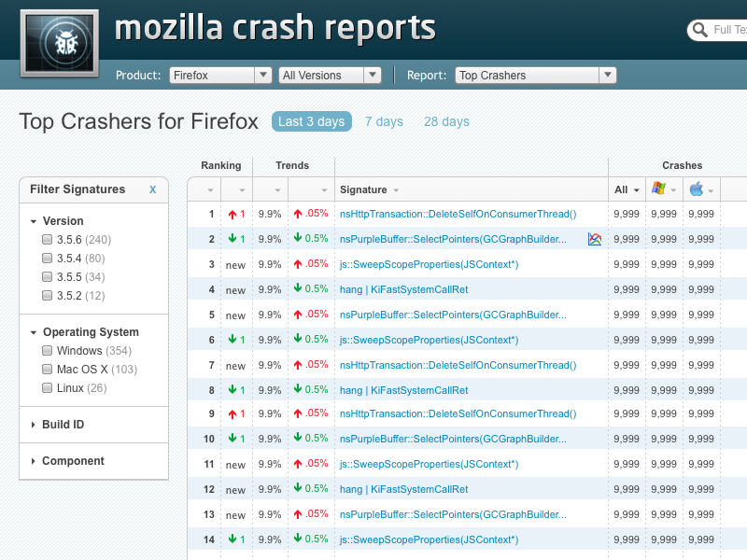The image size is (747, 560).
Task: Click the rank number 10 cell
Action: click(x=209, y=439)
